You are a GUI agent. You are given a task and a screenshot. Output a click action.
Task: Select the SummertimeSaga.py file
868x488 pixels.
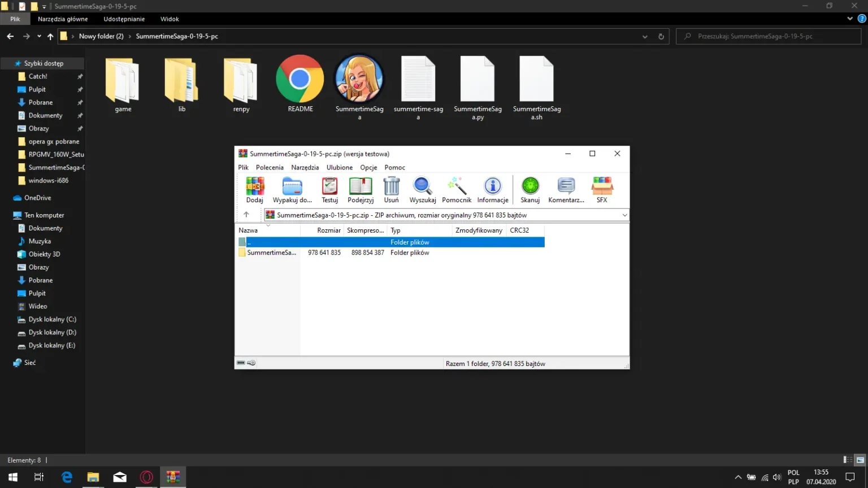(478, 88)
